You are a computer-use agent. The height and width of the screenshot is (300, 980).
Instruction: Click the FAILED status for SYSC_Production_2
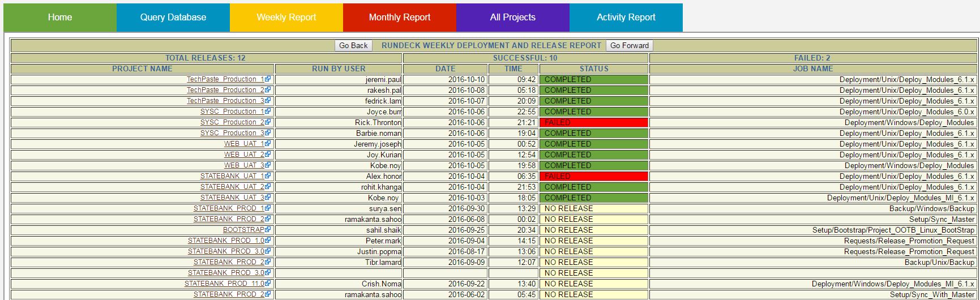(594, 122)
